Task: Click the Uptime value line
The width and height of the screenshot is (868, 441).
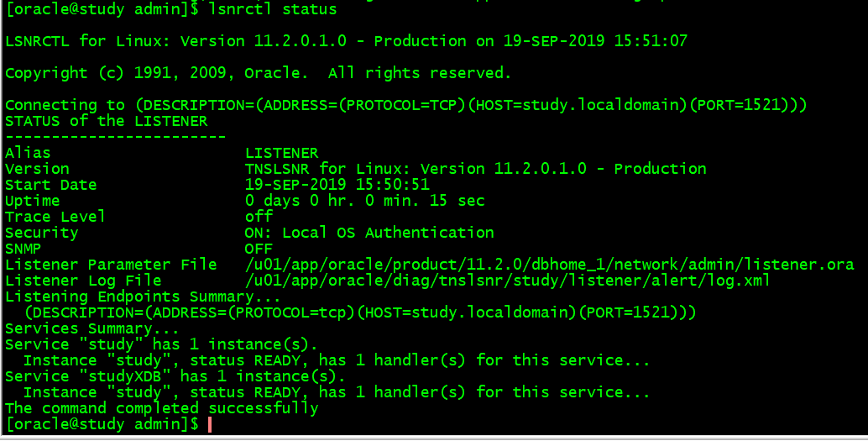Action: tap(365, 201)
